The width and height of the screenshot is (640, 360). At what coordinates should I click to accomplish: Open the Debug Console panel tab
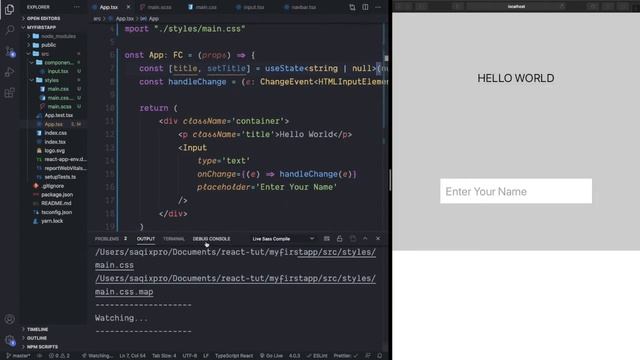[211, 239]
